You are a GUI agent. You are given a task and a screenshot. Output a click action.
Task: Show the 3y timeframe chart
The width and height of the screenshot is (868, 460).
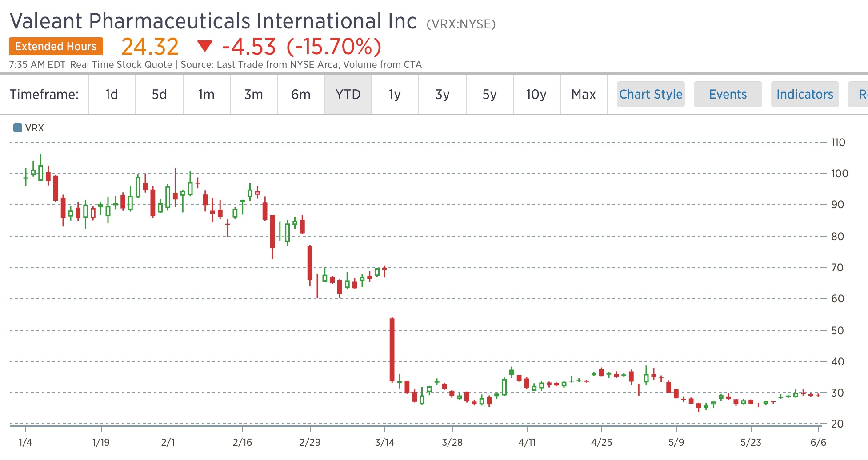[442, 94]
